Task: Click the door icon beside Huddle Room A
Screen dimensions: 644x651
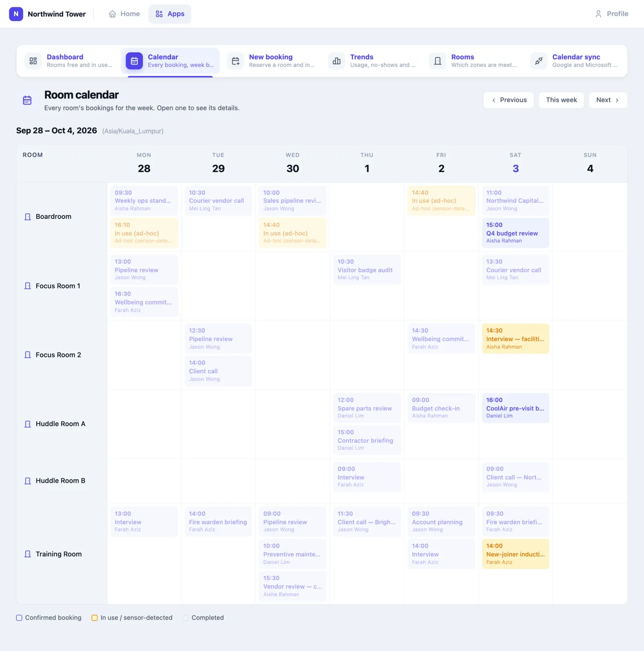Action: point(28,424)
